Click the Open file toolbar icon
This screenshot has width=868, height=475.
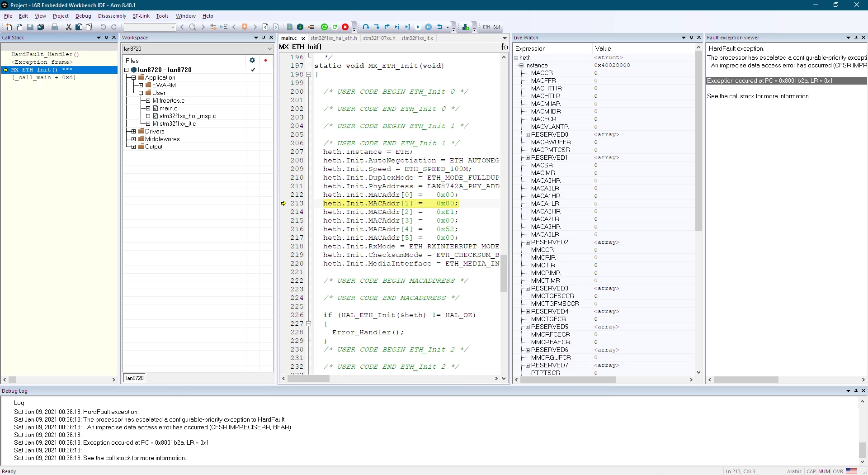(x=19, y=27)
